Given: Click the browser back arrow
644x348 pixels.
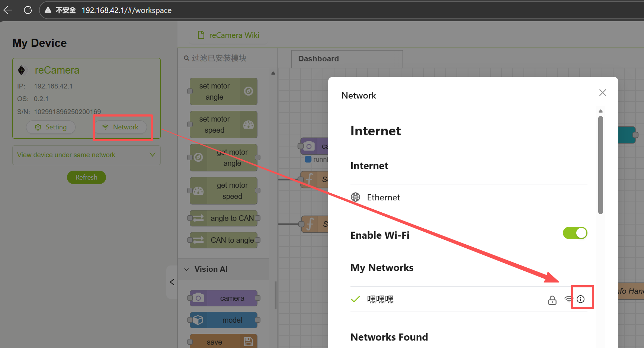Looking at the screenshot, I should click(8, 10).
